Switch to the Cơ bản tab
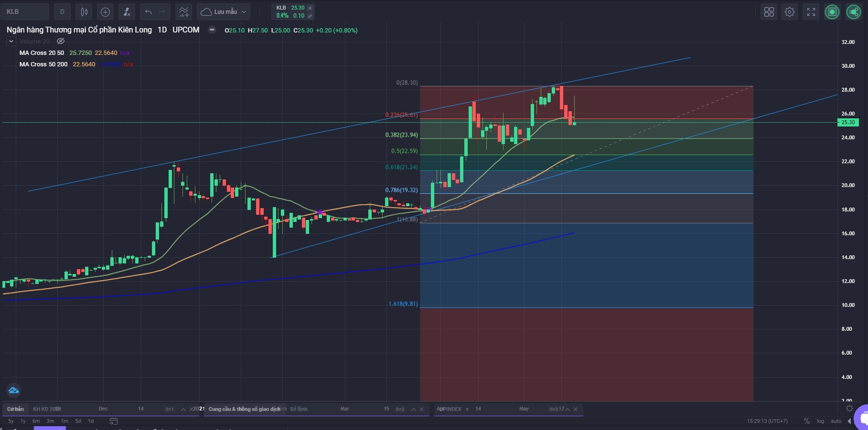868x430 pixels. [x=15, y=409]
